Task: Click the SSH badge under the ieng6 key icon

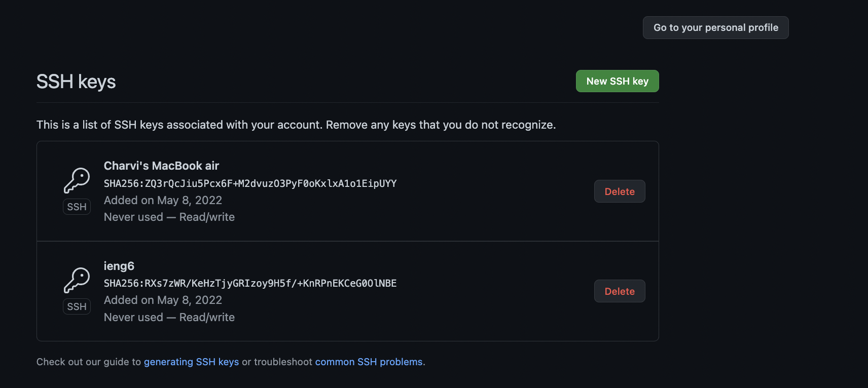Action: click(77, 306)
